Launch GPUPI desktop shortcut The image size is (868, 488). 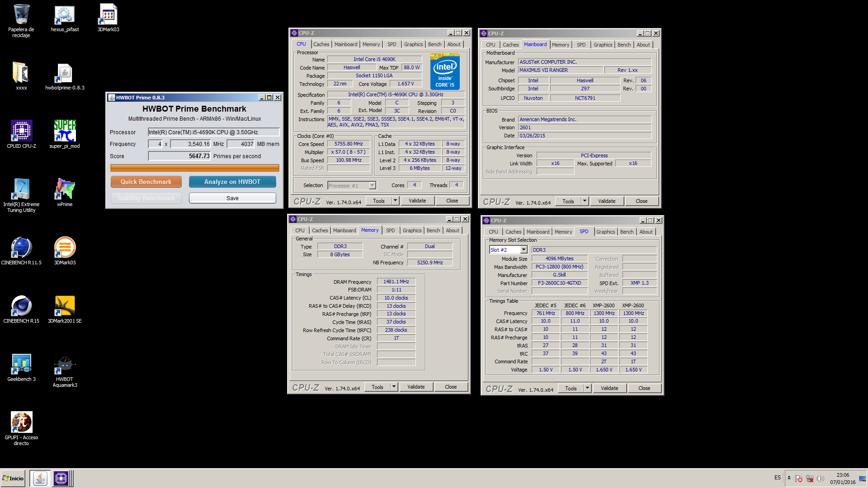(x=21, y=428)
